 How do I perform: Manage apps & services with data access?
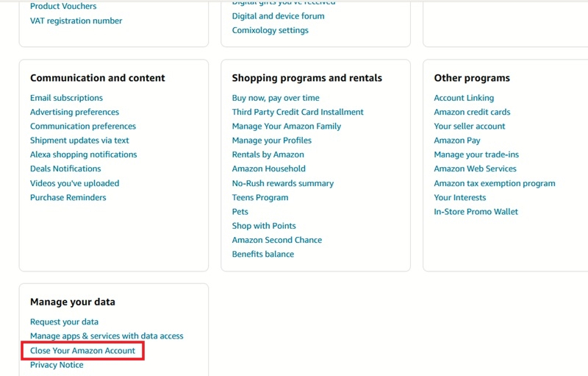pyautogui.click(x=107, y=336)
